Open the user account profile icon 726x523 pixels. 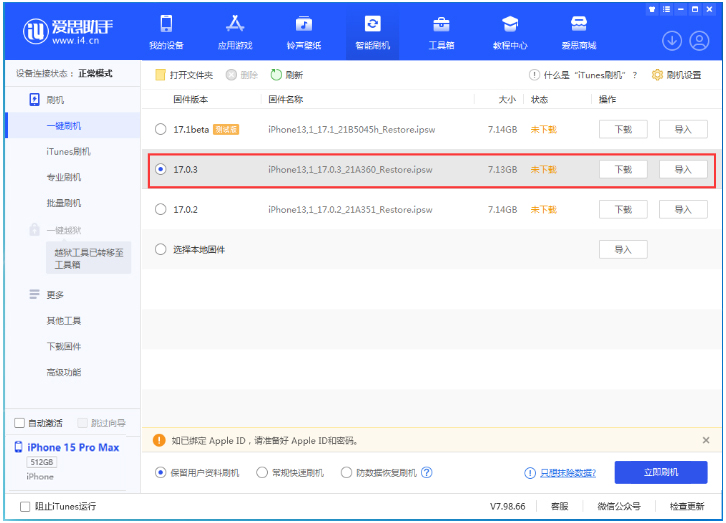(699, 41)
